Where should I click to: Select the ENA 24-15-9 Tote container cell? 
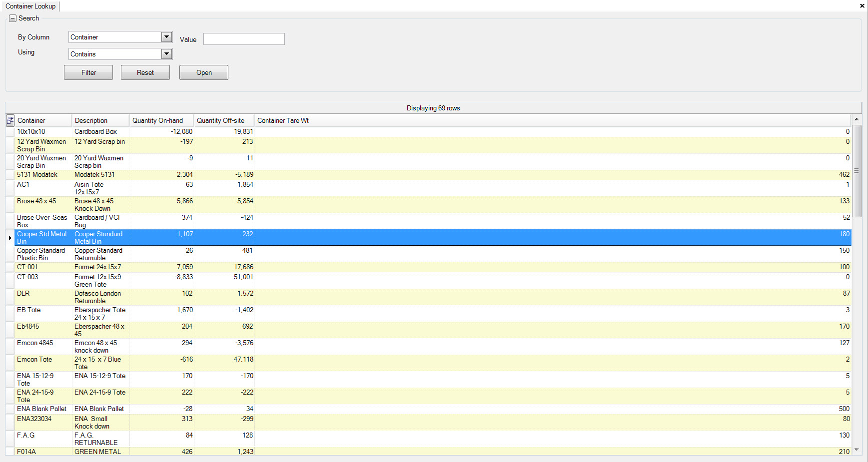43,396
